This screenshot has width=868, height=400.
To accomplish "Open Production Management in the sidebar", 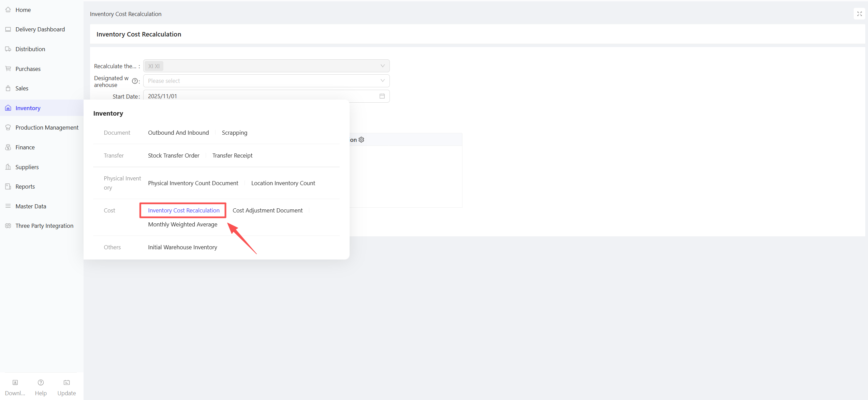I will pos(47,128).
